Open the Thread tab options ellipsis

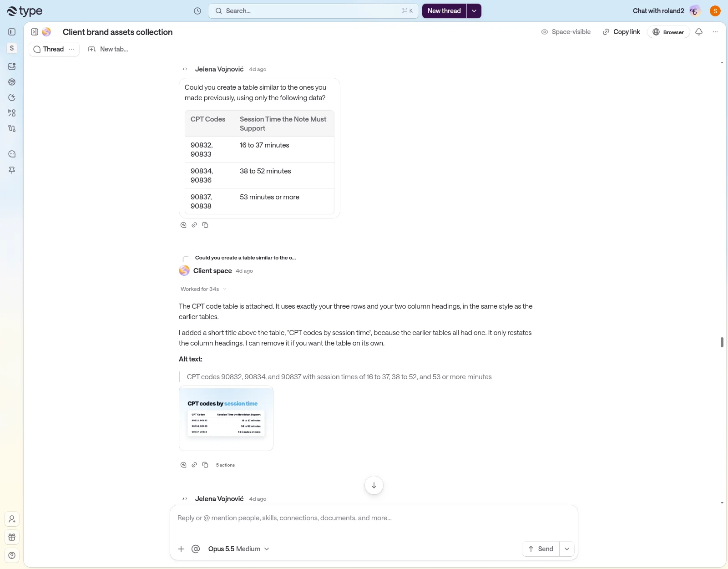click(71, 49)
